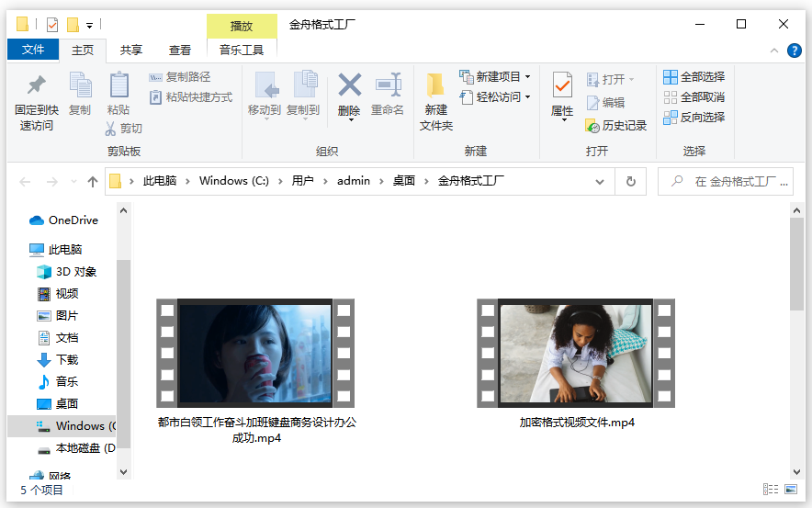This screenshot has width=812, height=508.
Task: Click the Pin to Quick Access icon
Action: click(36, 85)
